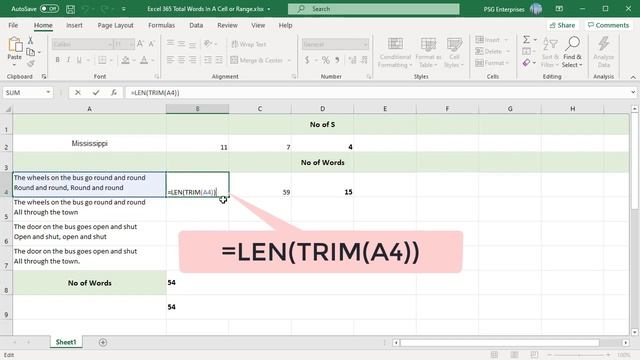The image size is (640, 360).
Task: Click the Comma Style icon
Action: [x=337, y=60]
